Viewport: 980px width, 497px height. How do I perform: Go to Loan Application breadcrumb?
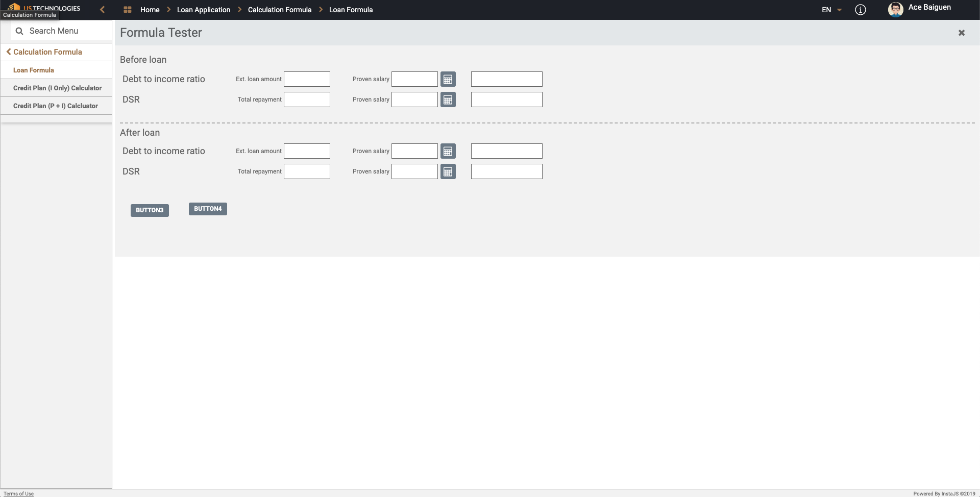pos(203,10)
